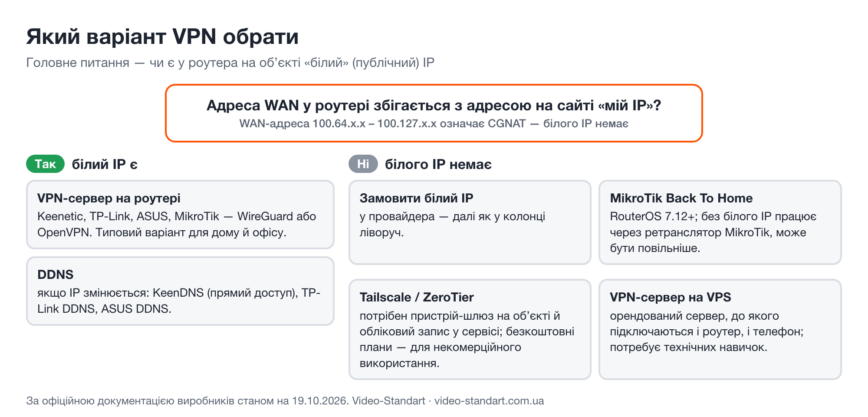Click the CGNAT note "WAN-адреса 100.64.x.x – 100.127.x.x"
The height and width of the screenshot is (417, 868).
[434, 124]
